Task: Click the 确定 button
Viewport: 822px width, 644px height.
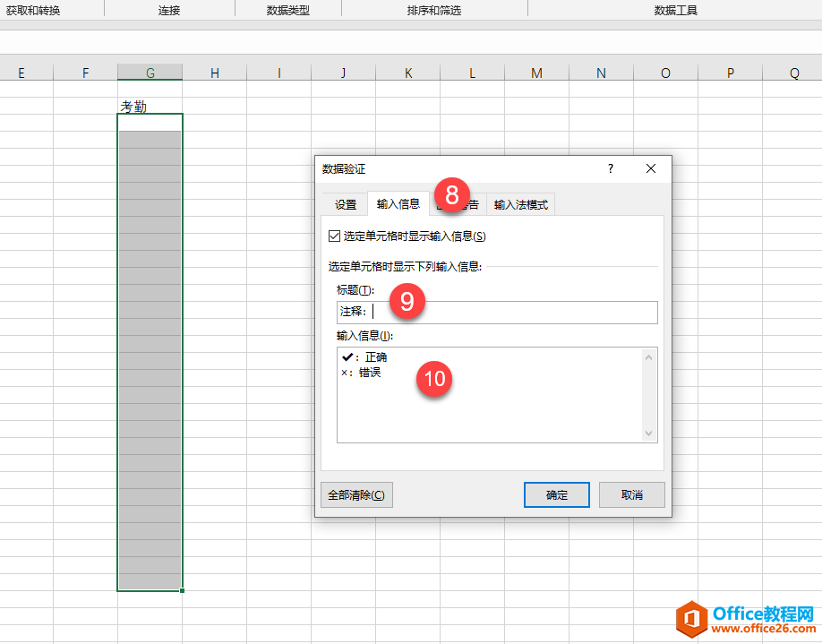Action: (x=556, y=494)
